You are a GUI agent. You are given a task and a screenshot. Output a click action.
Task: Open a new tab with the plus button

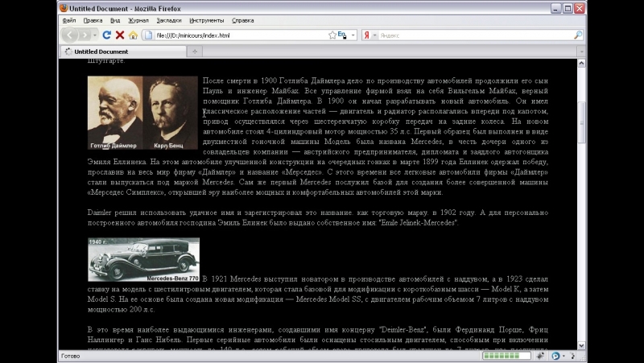[x=195, y=52]
